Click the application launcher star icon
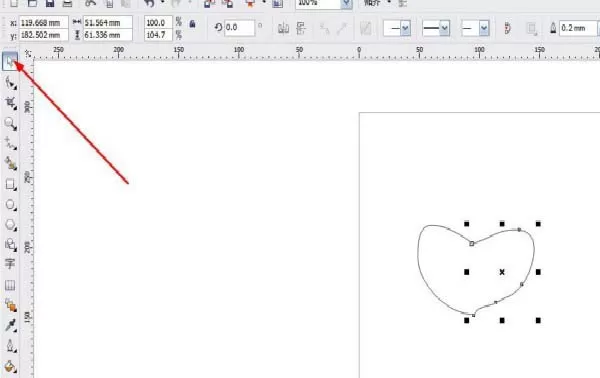The width and height of the screenshot is (600, 378). pyautogui.click(x=251, y=3)
